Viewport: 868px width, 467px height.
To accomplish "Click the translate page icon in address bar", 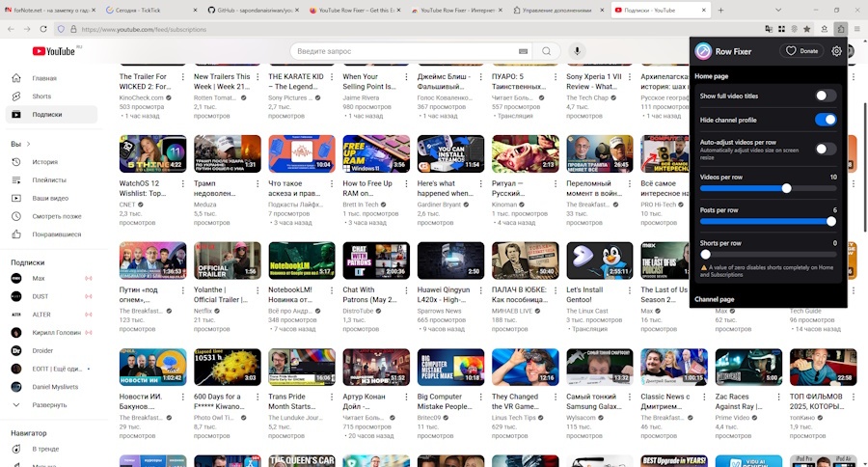I will pos(769,29).
